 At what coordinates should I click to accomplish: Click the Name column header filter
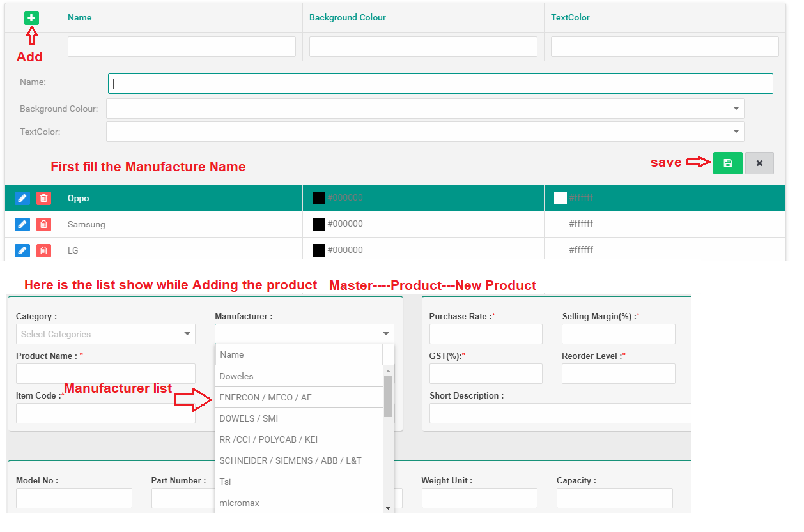[x=182, y=46]
